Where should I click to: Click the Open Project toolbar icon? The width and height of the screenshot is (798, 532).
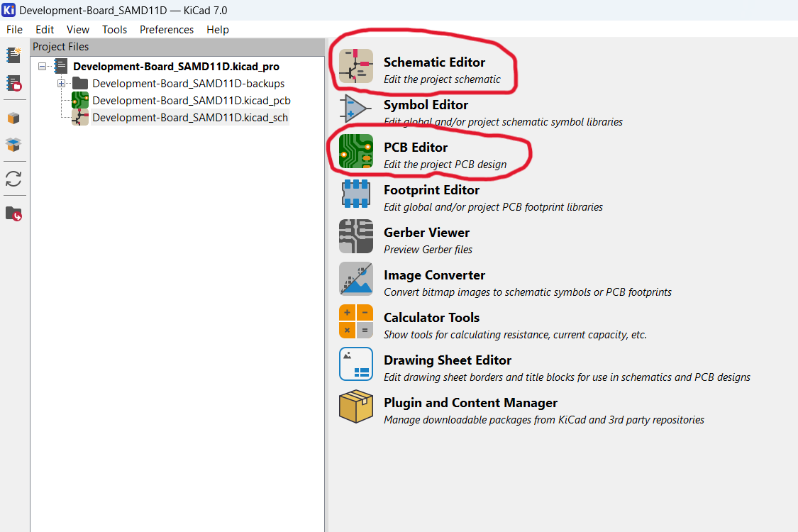tap(14, 84)
